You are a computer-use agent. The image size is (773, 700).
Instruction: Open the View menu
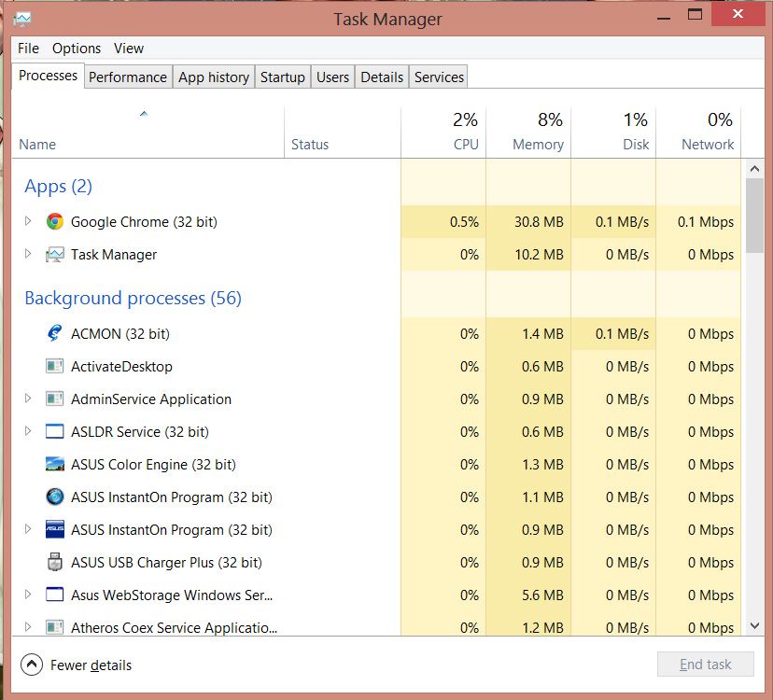coord(129,49)
